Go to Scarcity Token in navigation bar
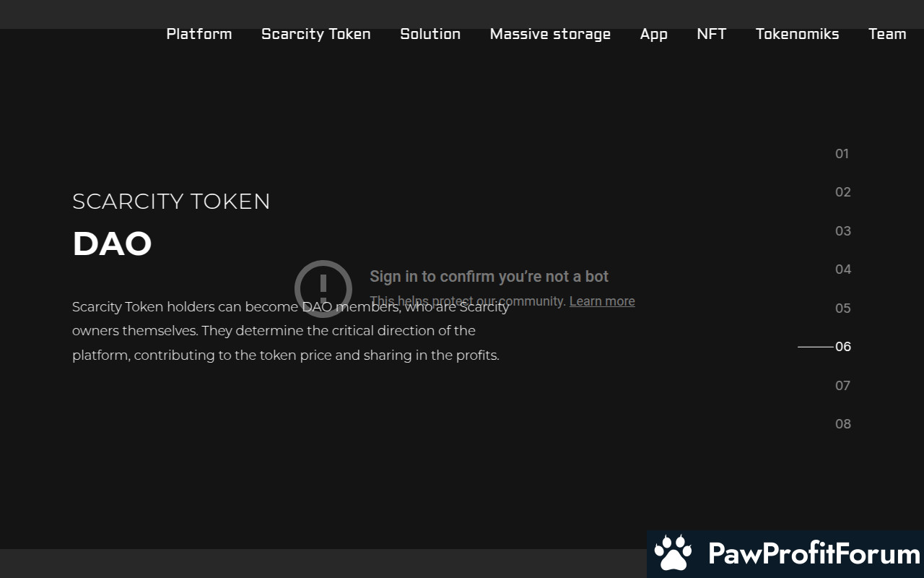The image size is (924, 578). click(316, 34)
